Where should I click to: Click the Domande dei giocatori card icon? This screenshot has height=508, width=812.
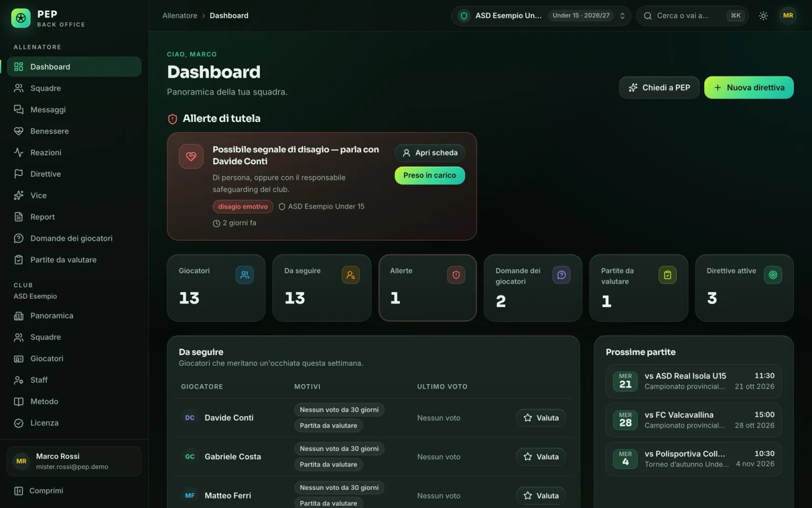(x=561, y=275)
